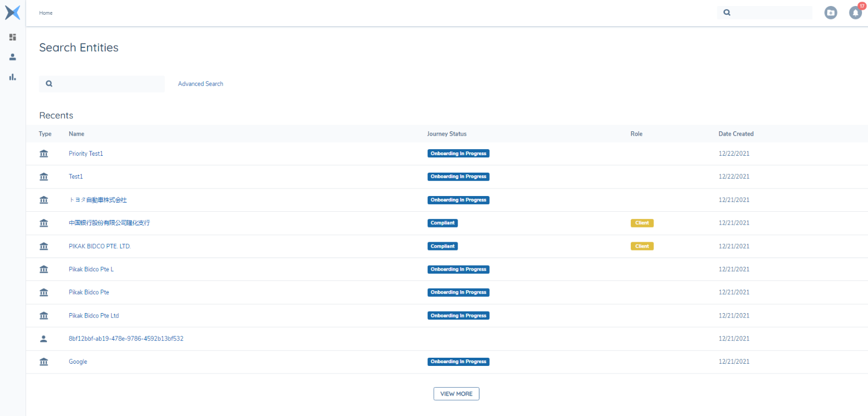
Task: Click Onboarding In Progress badge for Test1
Action: coord(458,176)
